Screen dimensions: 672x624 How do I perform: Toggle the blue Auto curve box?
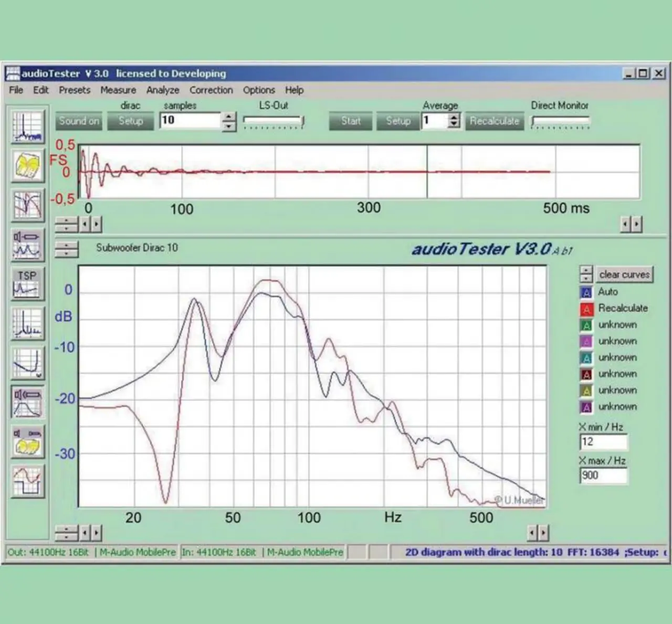coord(586,292)
